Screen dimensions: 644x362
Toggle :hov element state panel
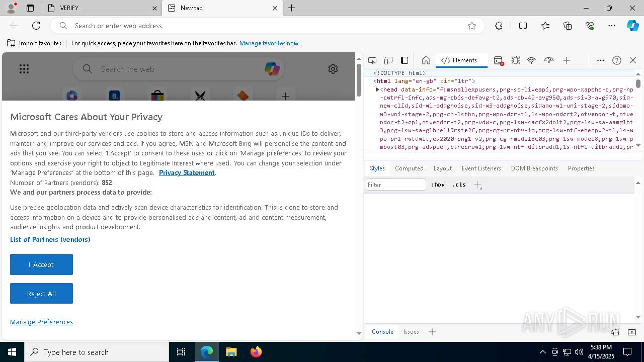click(x=438, y=185)
